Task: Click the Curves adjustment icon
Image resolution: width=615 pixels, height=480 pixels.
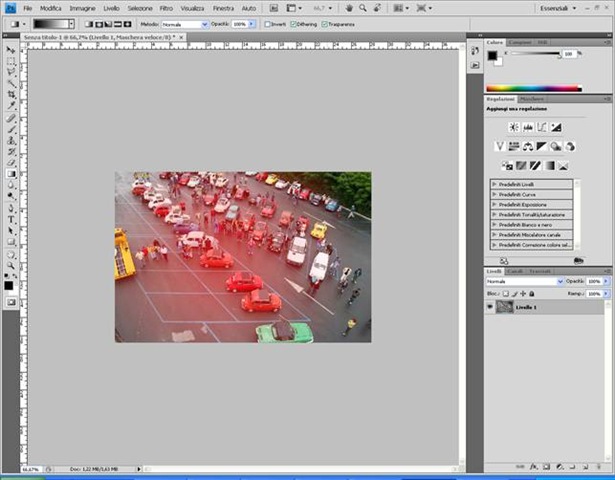Action: [x=541, y=127]
